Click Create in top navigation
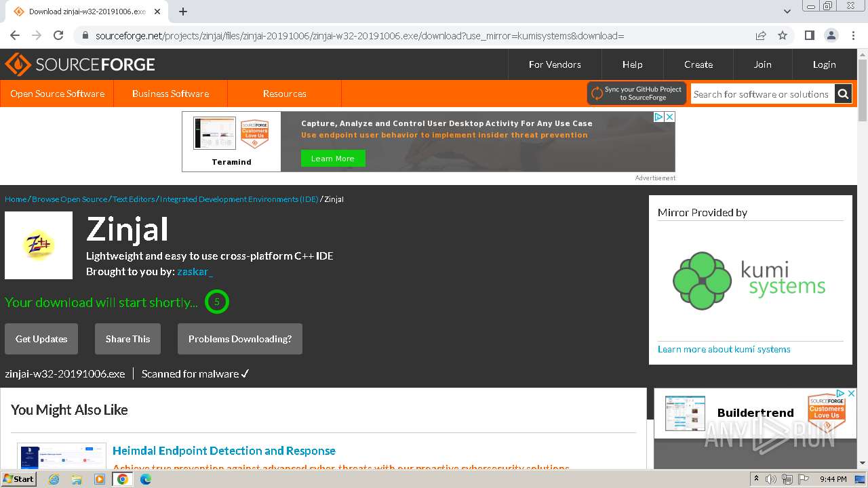The width and height of the screenshot is (868, 488). [698, 64]
